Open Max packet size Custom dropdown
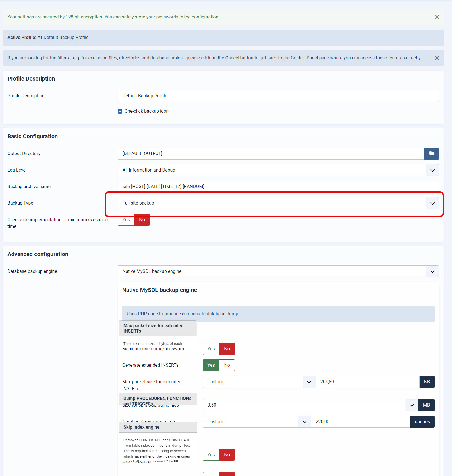 (259, 382)
